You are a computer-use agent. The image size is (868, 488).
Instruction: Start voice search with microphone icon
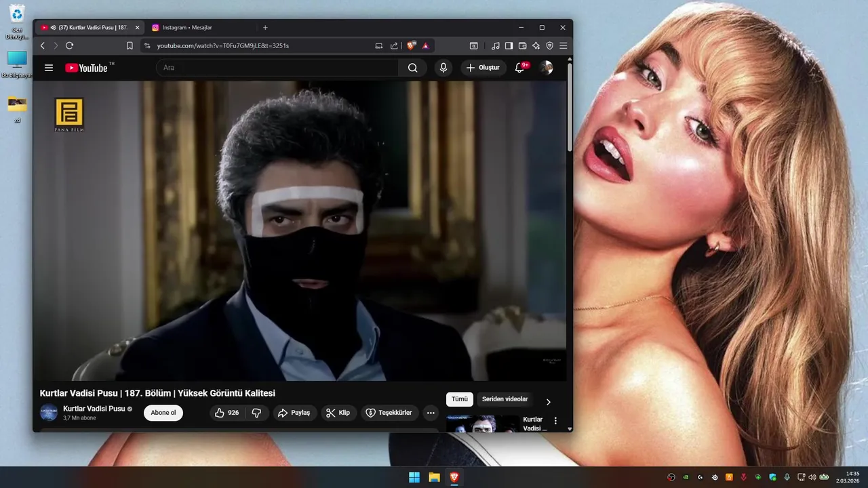tap(443, 68)
